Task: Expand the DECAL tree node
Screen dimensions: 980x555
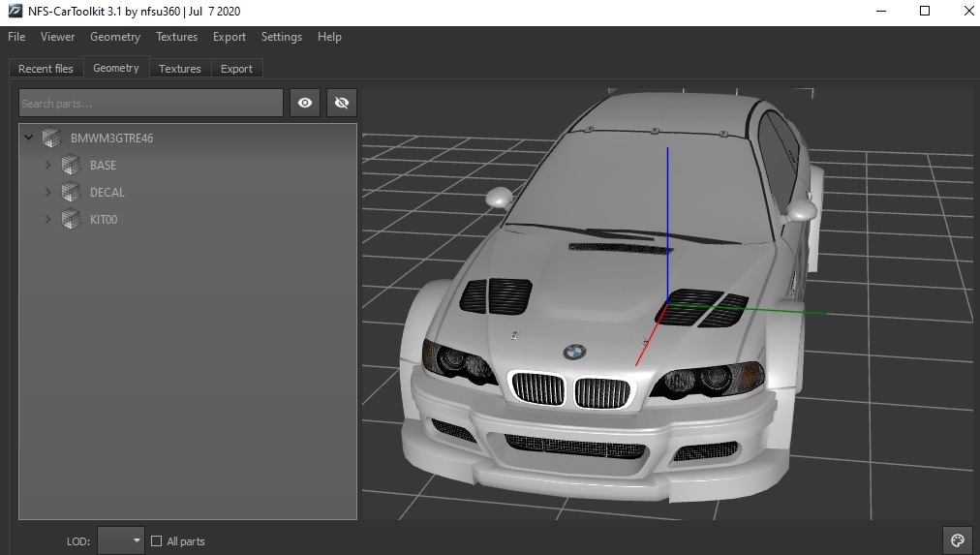Action: click(48, 193)
